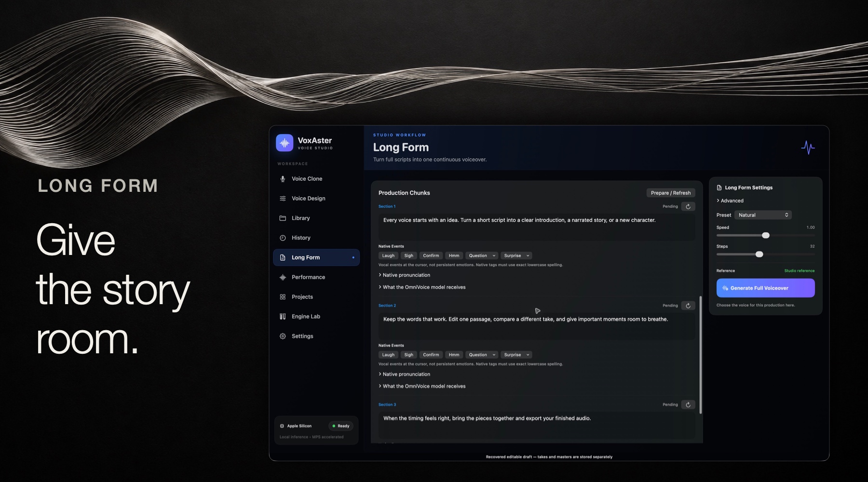868x482 pixels.
Task: Insert a Confirm event in Section 1
Action: [x=431, y=256]
